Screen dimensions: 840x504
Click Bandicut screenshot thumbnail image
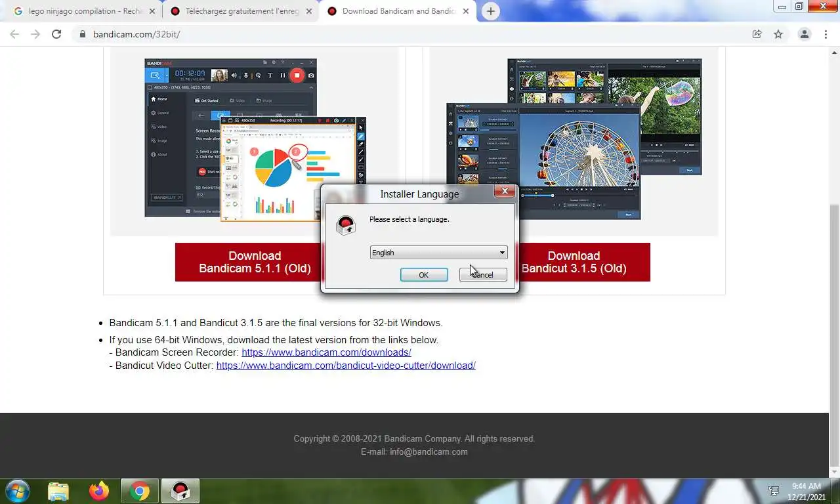[574, 138]
